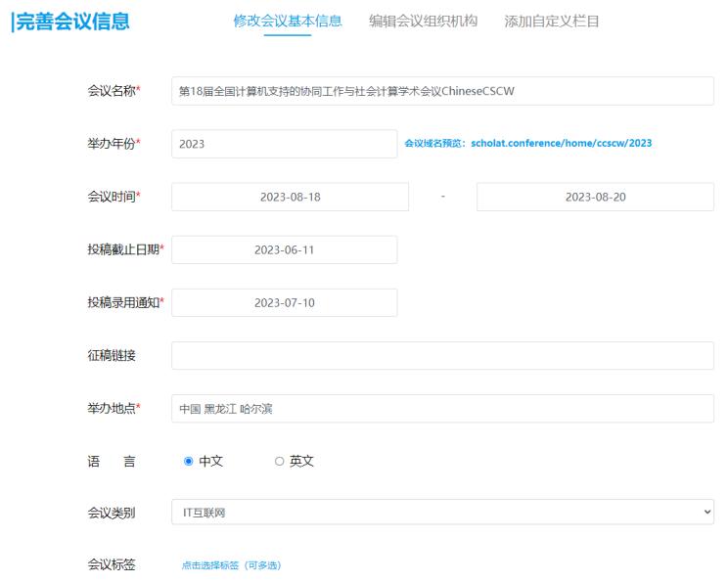
Task: Click the 会议名称 text input field
Action: coord(442,91)
